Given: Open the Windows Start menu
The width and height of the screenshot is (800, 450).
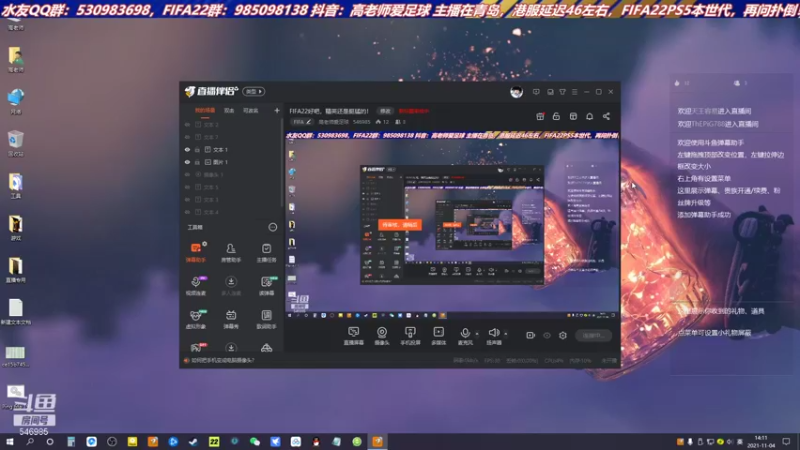Looking at the screenshot, I should click(x=9, y=442).
